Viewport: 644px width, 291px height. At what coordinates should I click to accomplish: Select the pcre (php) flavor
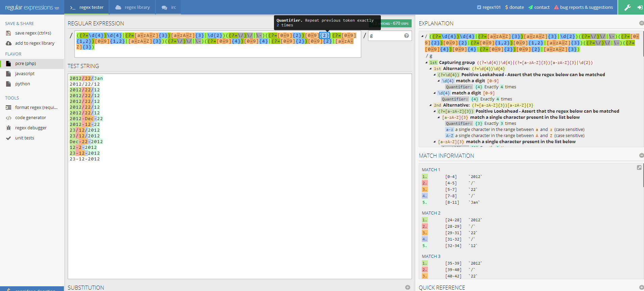[25, 64]
